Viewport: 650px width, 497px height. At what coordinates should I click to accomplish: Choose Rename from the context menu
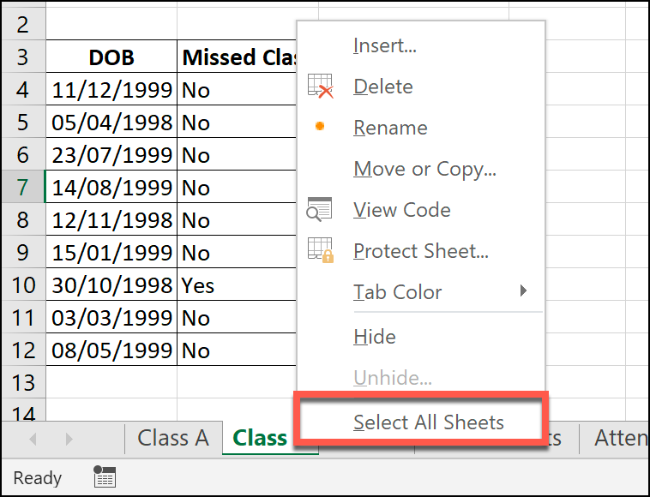390,128
